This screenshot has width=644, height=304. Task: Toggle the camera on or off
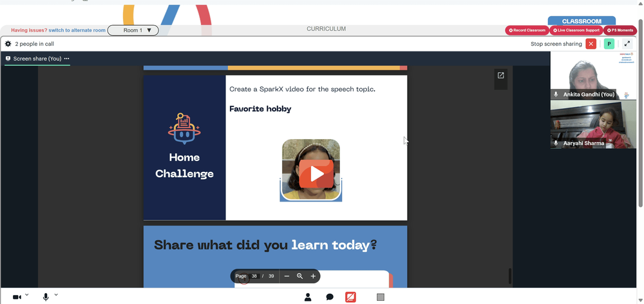(x=17, y=297)
